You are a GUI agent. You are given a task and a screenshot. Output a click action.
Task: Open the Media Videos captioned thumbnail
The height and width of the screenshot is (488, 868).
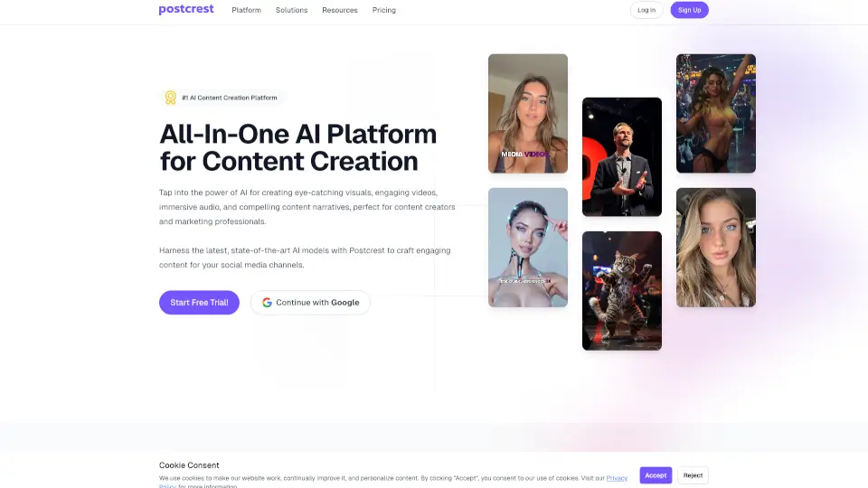point(527,114)
